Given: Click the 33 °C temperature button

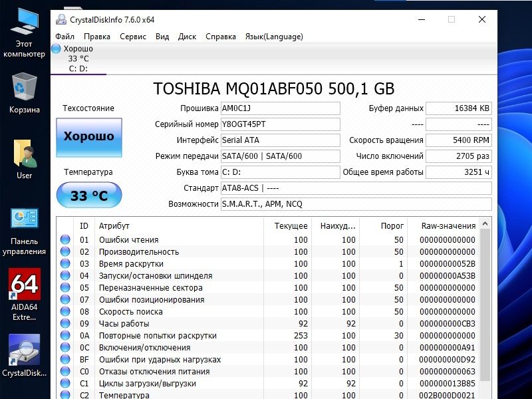Looking at the screenshot, I should pyautogui.click(x=89, y=195).
